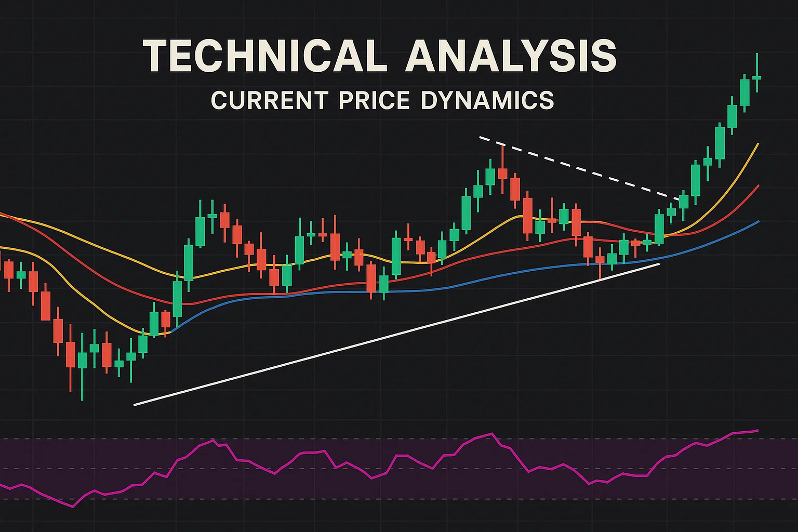Click the green breakout candle where the dashed line ends

point(684,201)
